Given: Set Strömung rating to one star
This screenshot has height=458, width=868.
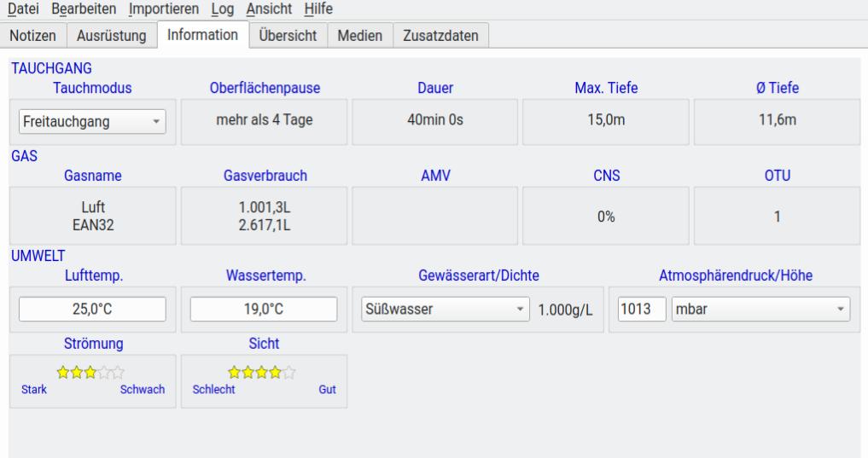Looking at the screenshot, I should 63,372.
